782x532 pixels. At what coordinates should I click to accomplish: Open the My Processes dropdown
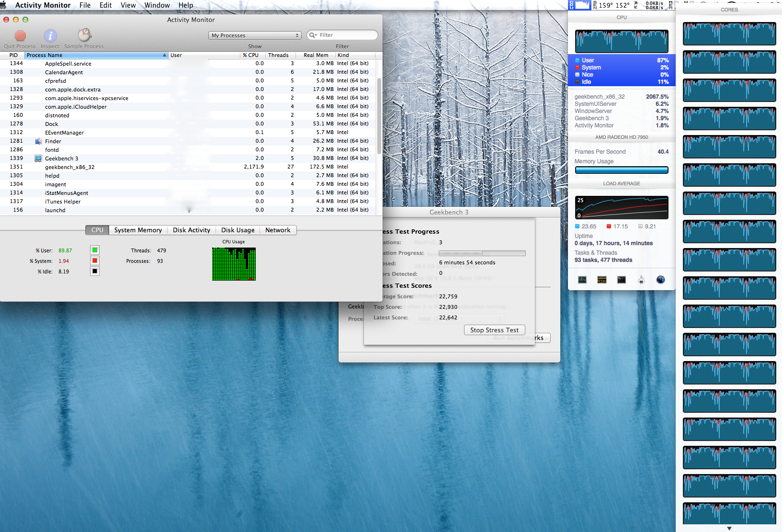click(255, 35)
